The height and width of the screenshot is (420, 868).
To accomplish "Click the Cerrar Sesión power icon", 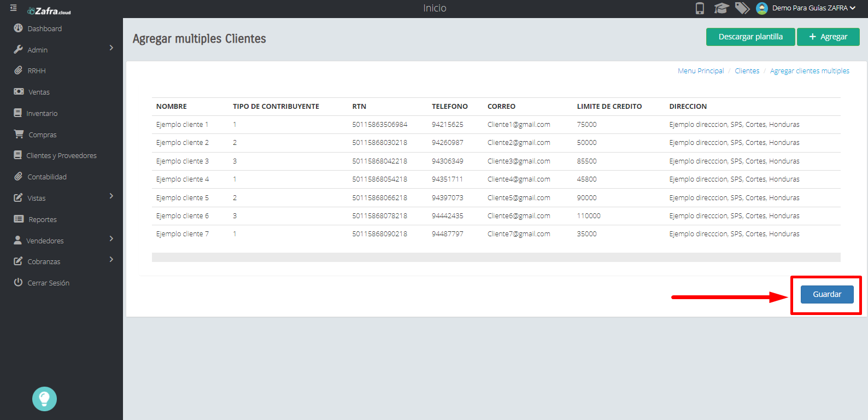I will (18, 282).
